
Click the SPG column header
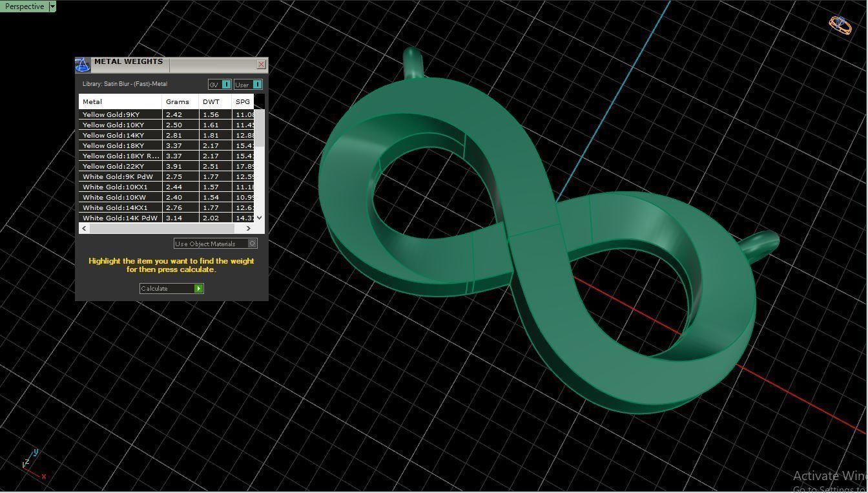pos(243,101)
